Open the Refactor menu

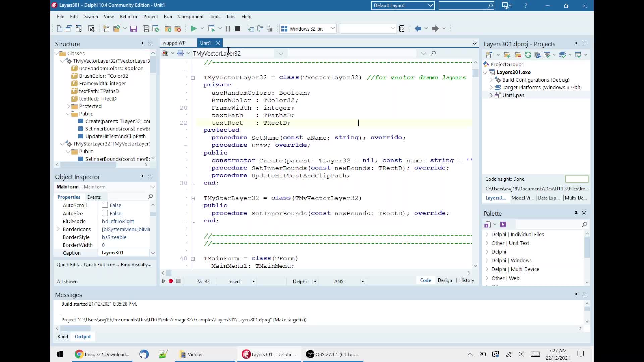[128, 16]
